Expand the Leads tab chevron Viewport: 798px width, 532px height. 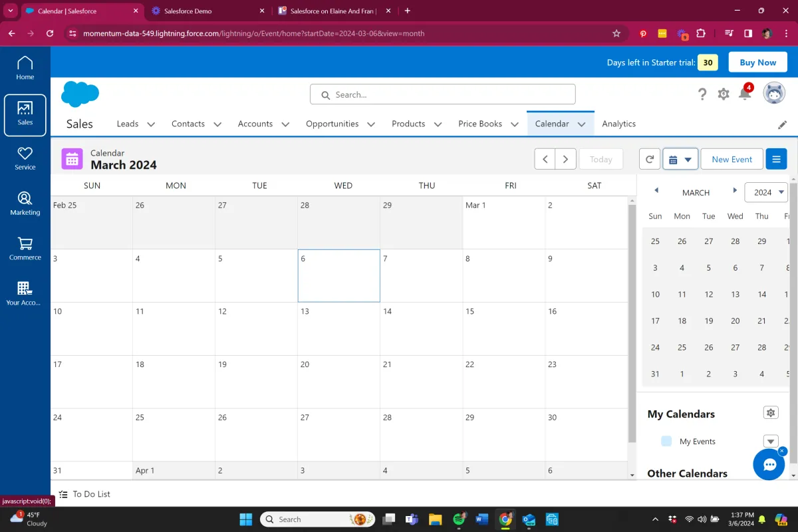click(151, 124)
